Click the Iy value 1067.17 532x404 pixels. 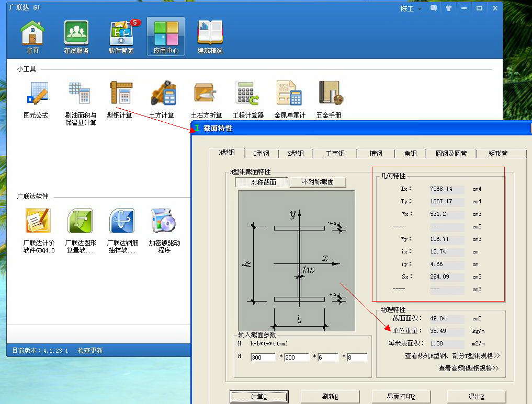[x=447, y=202]
